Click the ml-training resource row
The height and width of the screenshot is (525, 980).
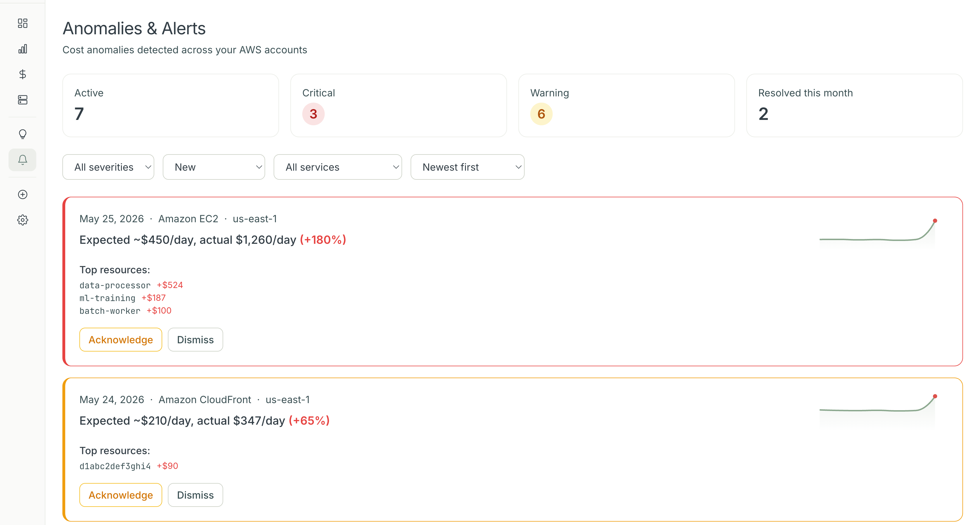point(122,298)
